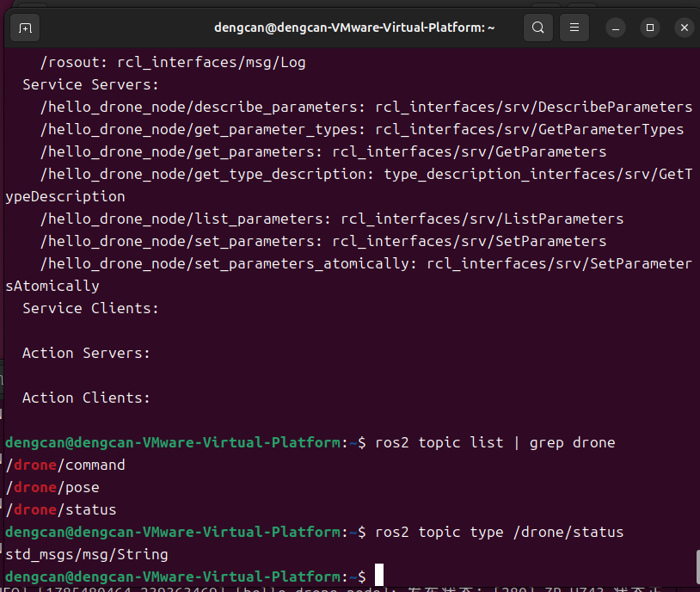
Task: Click the /hello_drone_node/set_parameters line
Action: (323, 241)
